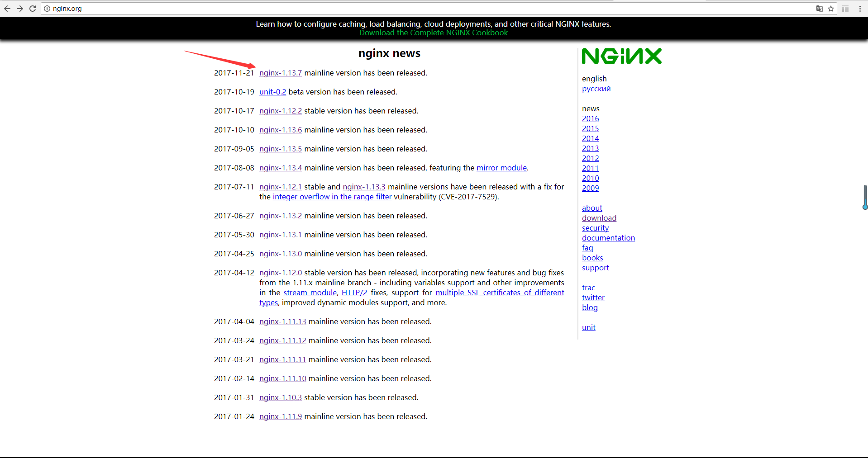Open the nginx-1.13.2 release link
Screen dimensions: 868x458
tap(281, 216)
